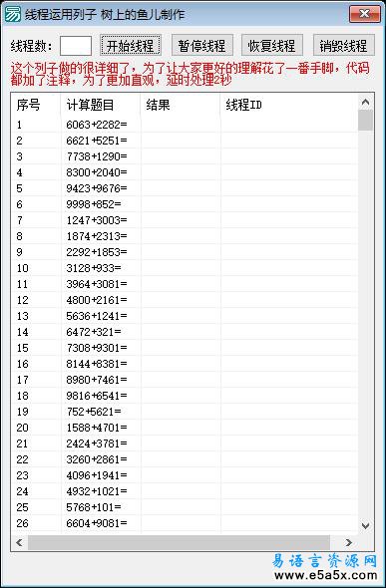
Task: Close the 线程运用列子 window
Action: pos(364,14)
